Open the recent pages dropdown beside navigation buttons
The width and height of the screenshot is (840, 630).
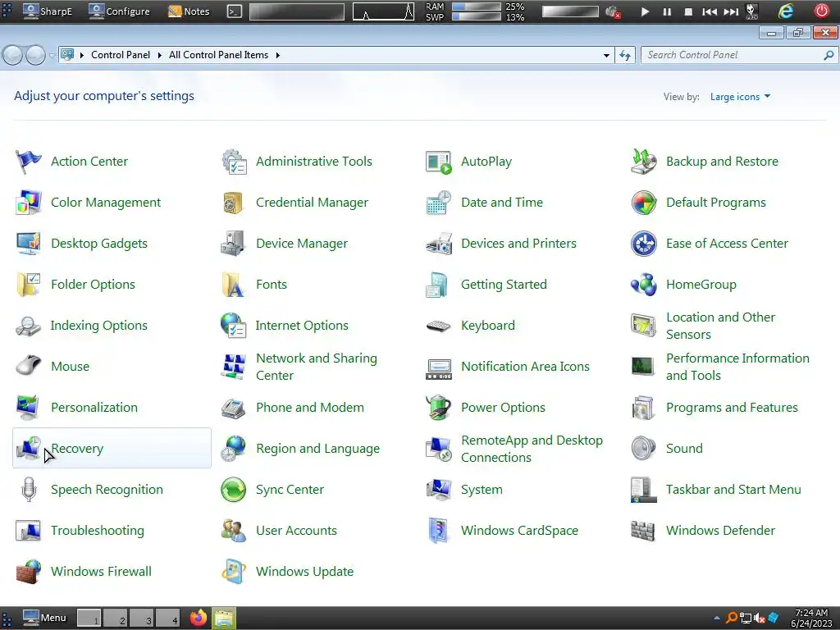point(52,55)
